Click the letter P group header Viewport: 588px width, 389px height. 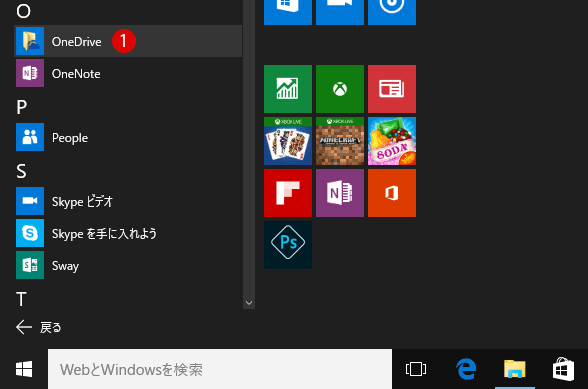tap(22, 107)
